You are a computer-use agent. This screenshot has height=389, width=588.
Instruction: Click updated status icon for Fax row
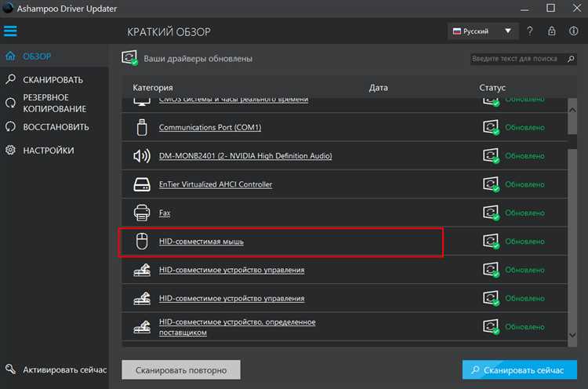pyautogui.click(x=491, y=213)
